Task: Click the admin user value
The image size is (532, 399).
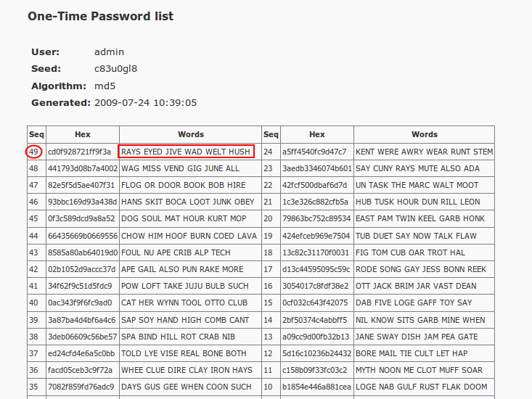Action: point(110,52)
